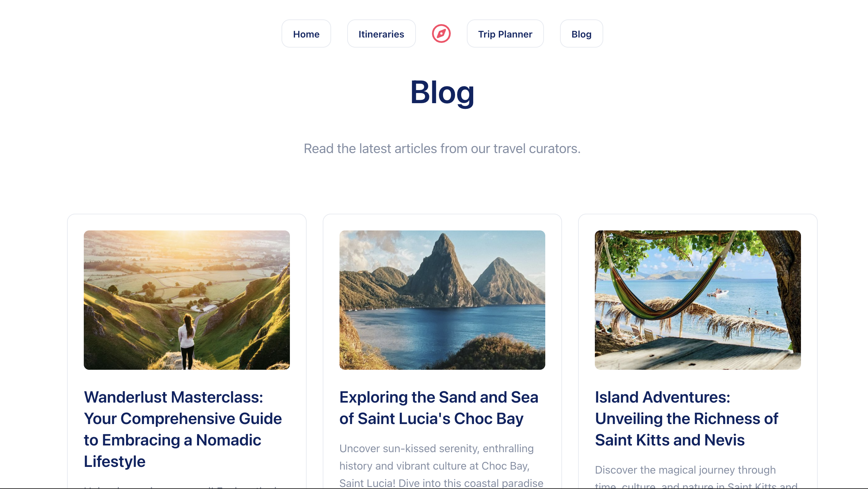Screen dimensions: 868x489
Task: Open the Saint Kitts and Nevis article title
Action: 686,419
